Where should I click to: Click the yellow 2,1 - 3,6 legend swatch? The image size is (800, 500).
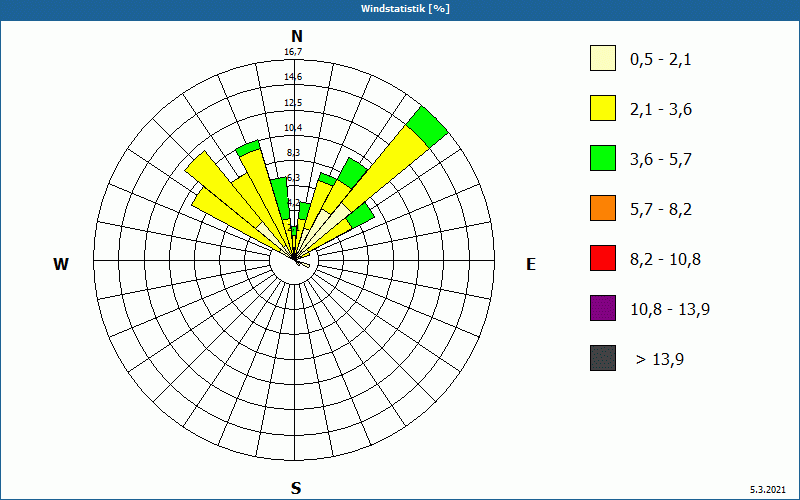click(x=603, y=108)
